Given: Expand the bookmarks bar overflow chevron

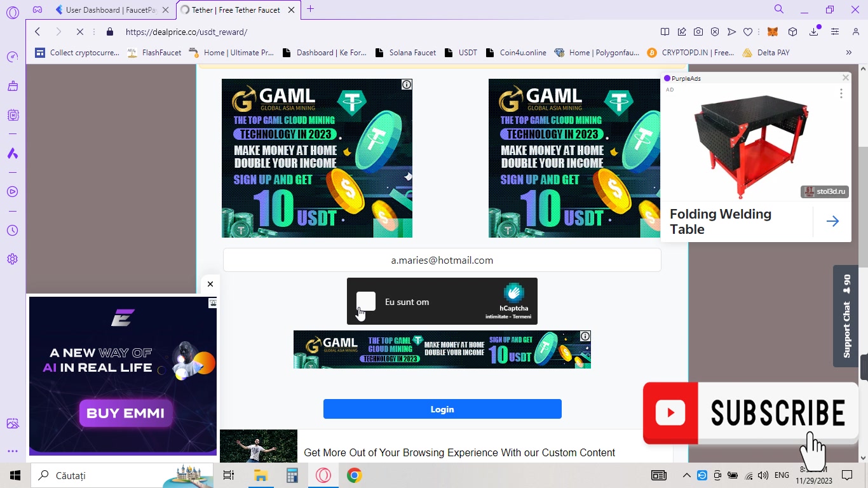Looking at the screenshot, I should pos(849,53).
